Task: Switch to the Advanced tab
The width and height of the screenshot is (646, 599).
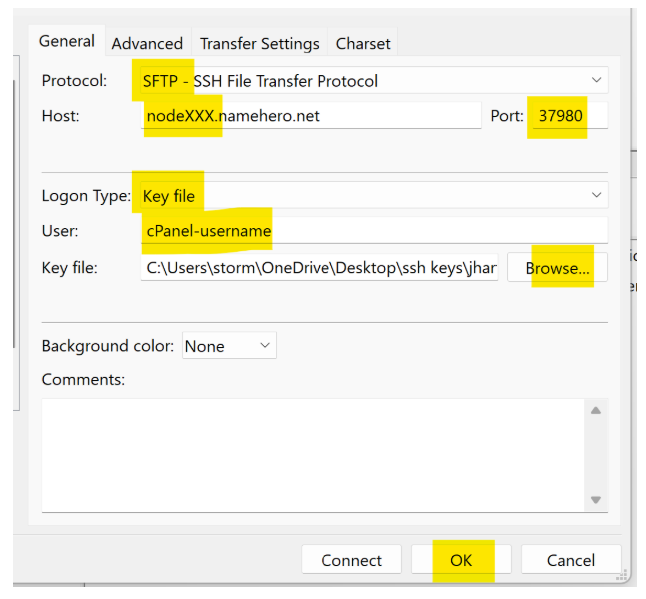Action: [x=147, y=43]
